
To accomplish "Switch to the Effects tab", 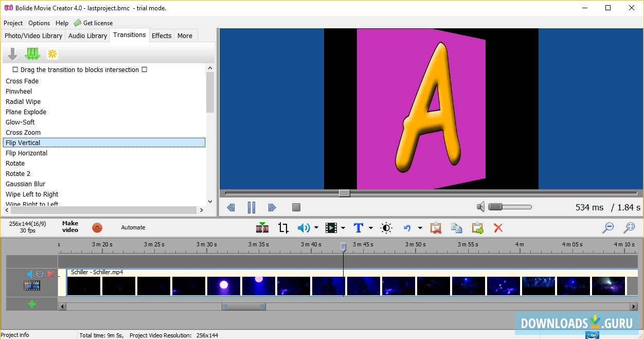I will [x=162, y=35].
